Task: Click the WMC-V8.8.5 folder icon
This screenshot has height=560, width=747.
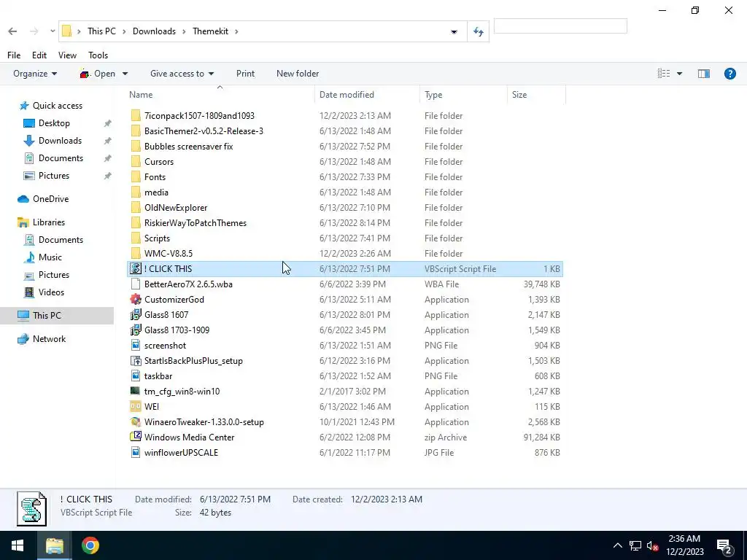Action: coord(136,253)
